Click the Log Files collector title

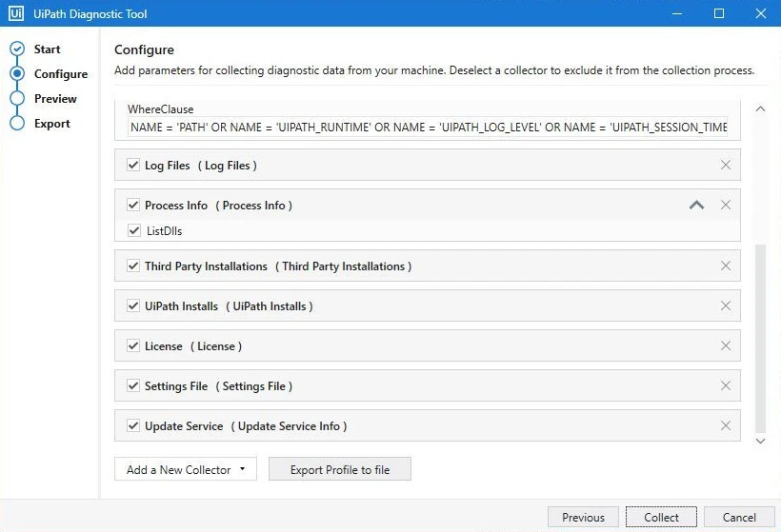[167, 166]
